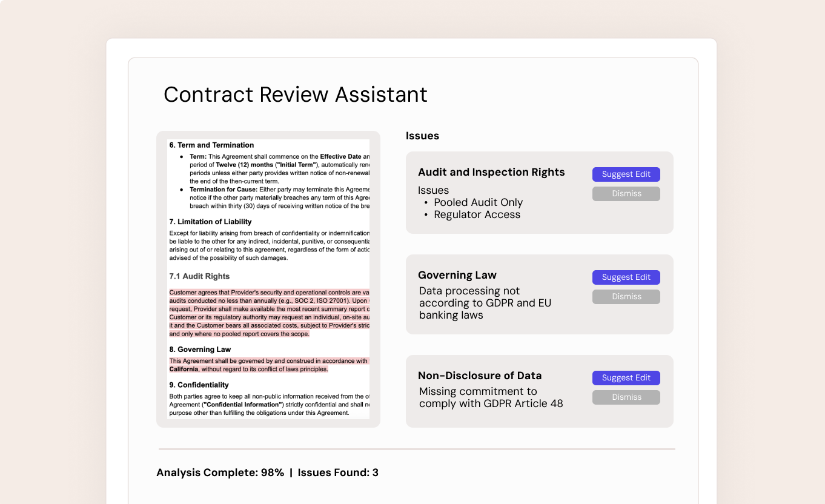825x504 pixels.
Task: Click Suggest Edit for Audit and Inspection Rights
Action: (626, 174)
